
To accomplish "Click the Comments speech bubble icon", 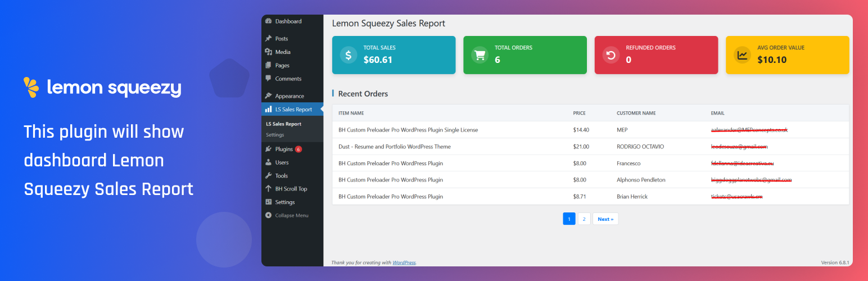I will (269, 79).
